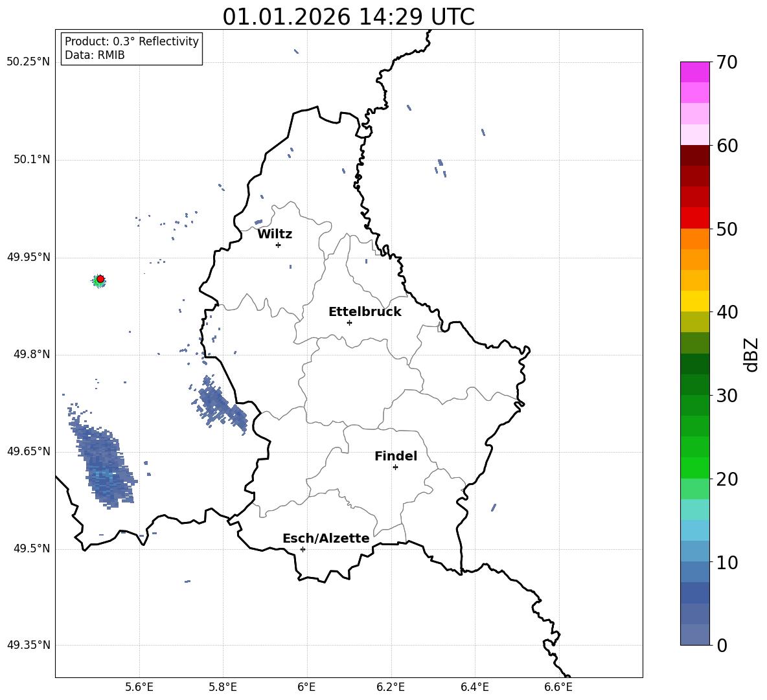Click the colorbar tick label 70

(x=727, y=63)
